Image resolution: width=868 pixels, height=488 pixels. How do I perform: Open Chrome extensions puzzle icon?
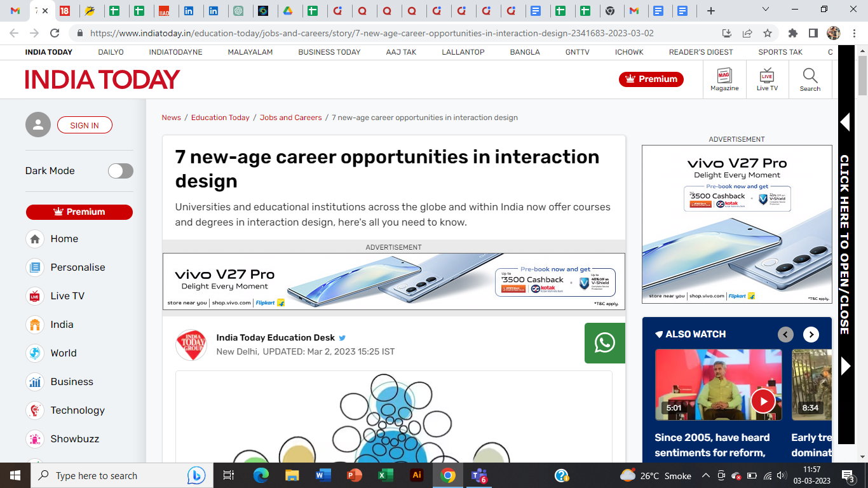click(793, 33)
